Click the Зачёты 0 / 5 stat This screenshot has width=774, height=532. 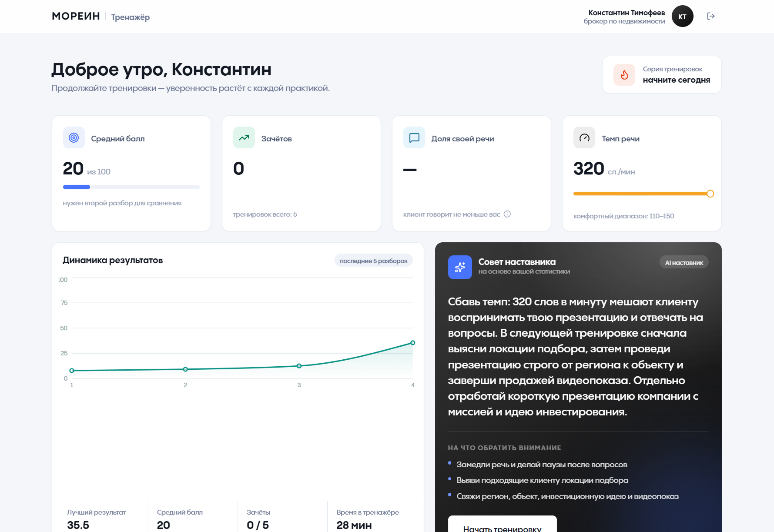point(258,519)
